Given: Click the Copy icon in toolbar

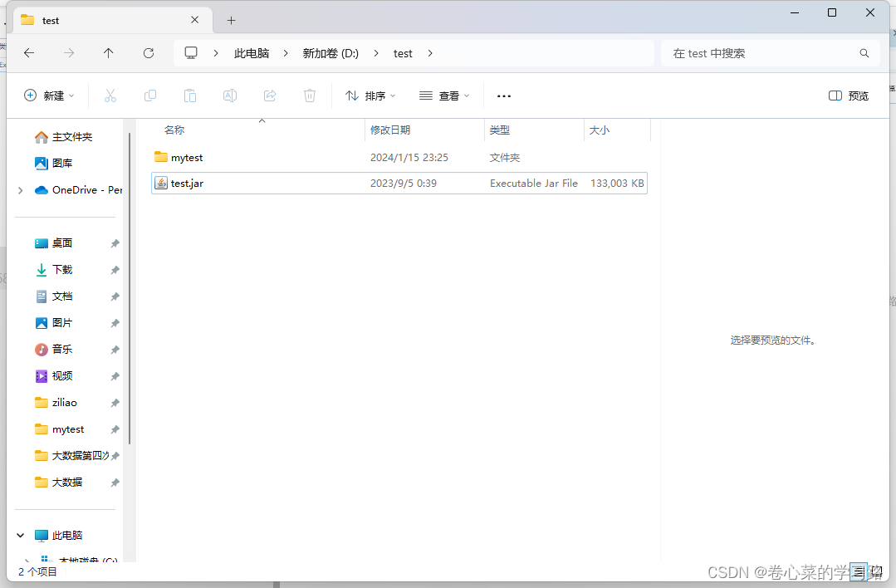Looking at the screenshot, I should pos(150,96).
